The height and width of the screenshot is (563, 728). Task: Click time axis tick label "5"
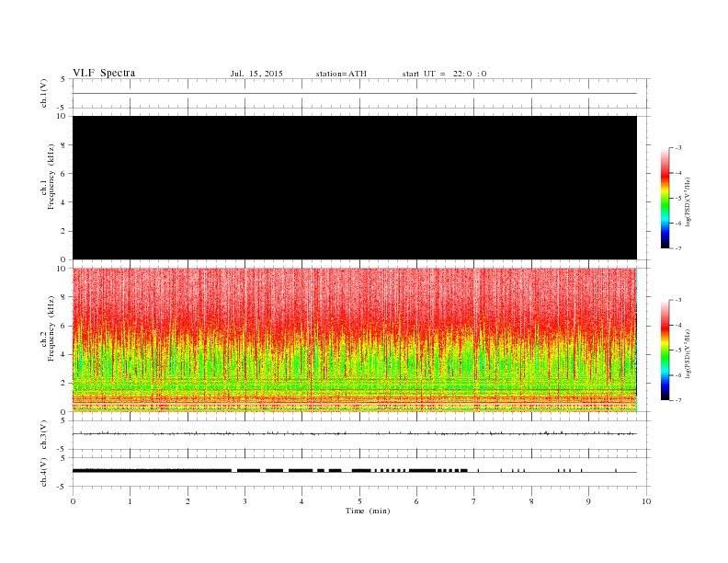pos(359,501)
